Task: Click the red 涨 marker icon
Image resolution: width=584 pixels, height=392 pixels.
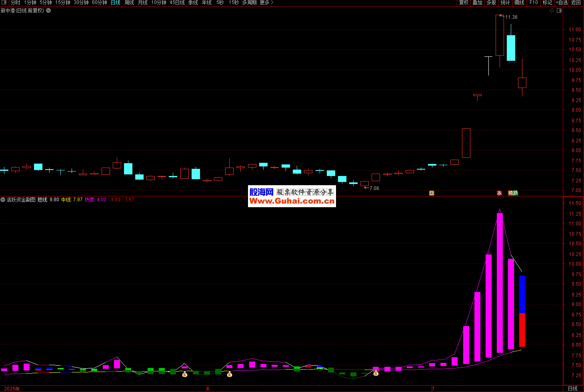Action: 499,193
